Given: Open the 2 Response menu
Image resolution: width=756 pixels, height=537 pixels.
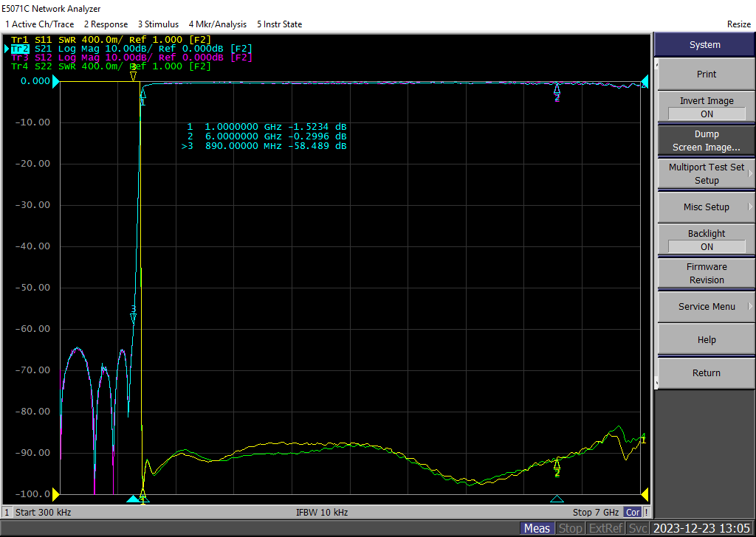Looking at the screenshot, I should 106,24.
